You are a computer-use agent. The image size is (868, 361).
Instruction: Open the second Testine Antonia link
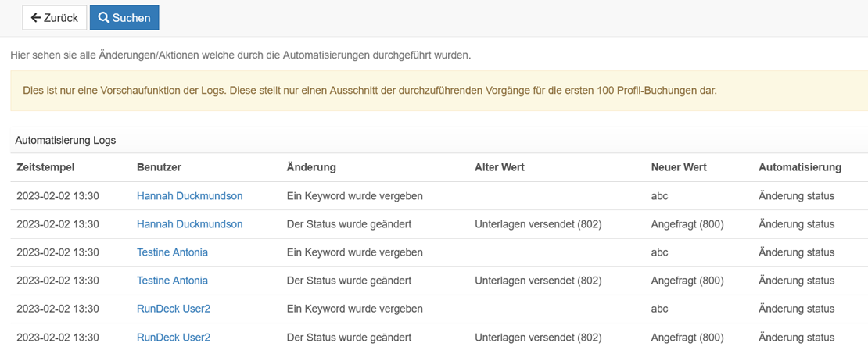click(x=172, y=281)
